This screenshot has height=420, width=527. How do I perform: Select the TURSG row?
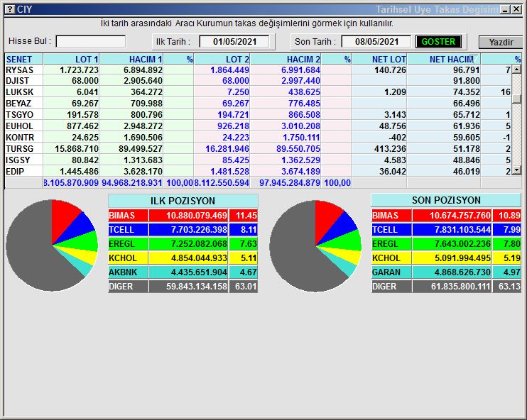click(259, 149)
